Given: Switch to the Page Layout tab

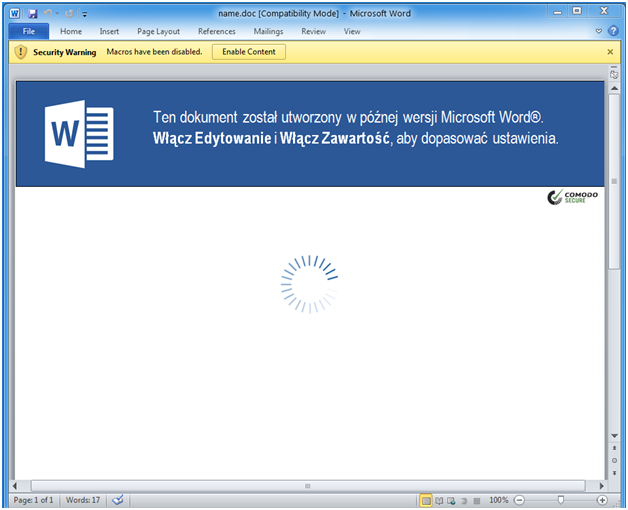Looking at the screenshot, I should 158,31.
